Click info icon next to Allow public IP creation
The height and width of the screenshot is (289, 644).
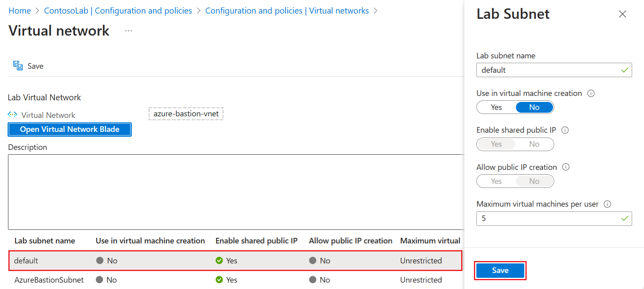coord(566,167)
